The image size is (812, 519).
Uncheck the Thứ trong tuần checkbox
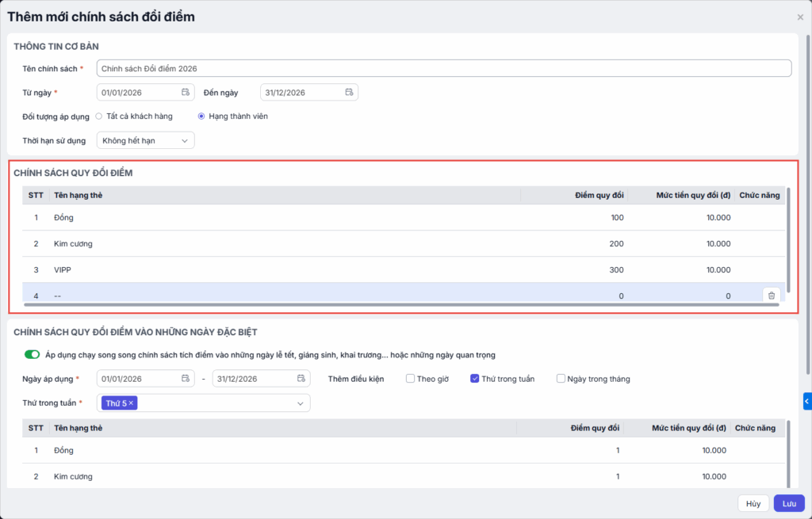(475, 379)
